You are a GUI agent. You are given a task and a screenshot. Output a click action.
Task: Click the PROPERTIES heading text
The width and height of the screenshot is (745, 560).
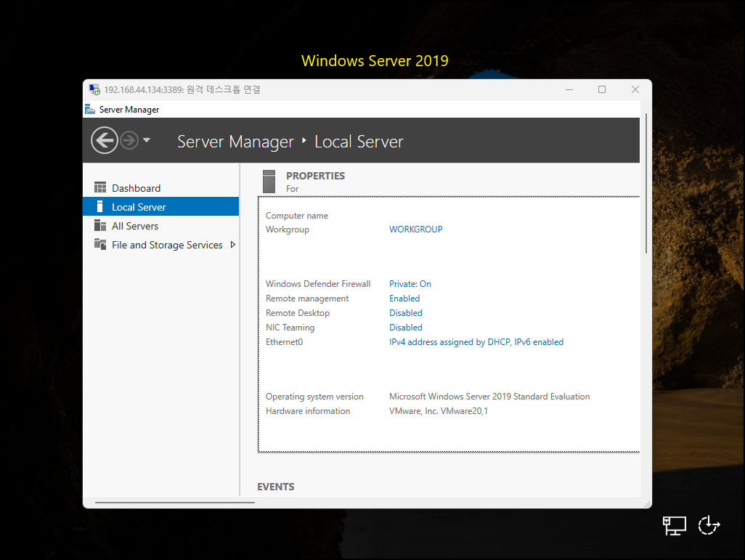click(315, 176)
